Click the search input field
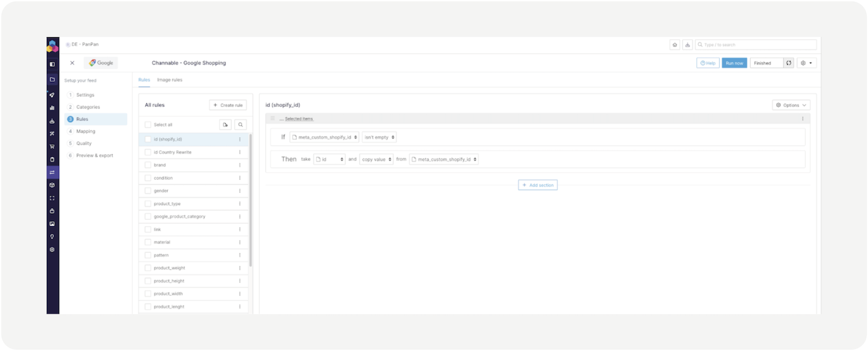 click(x=756, y=45)
